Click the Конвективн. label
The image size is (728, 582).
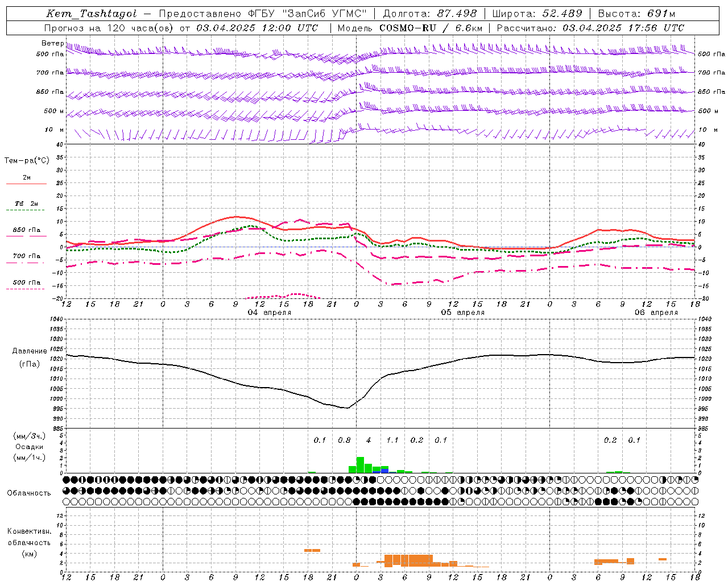(x=29, y=531)
